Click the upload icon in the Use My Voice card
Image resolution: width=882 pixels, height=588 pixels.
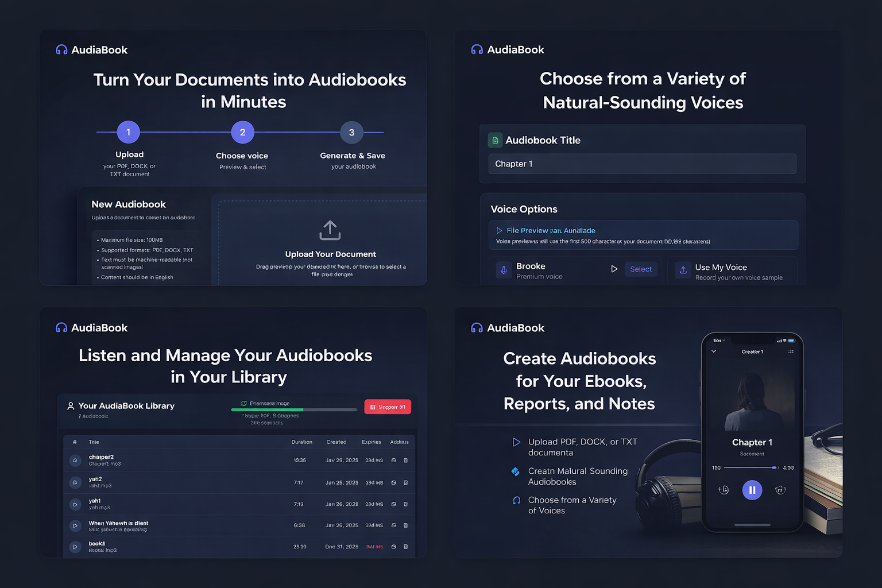(683, 270)
